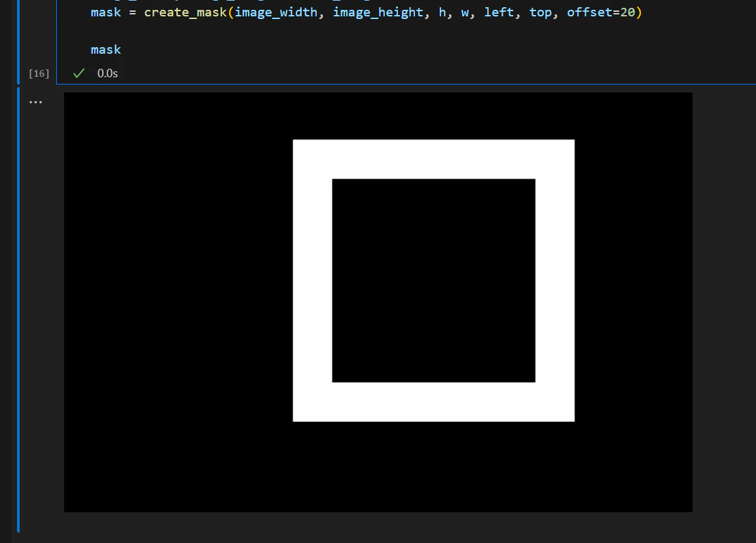Click the 'left' argument in code

[x=499, y=12]
